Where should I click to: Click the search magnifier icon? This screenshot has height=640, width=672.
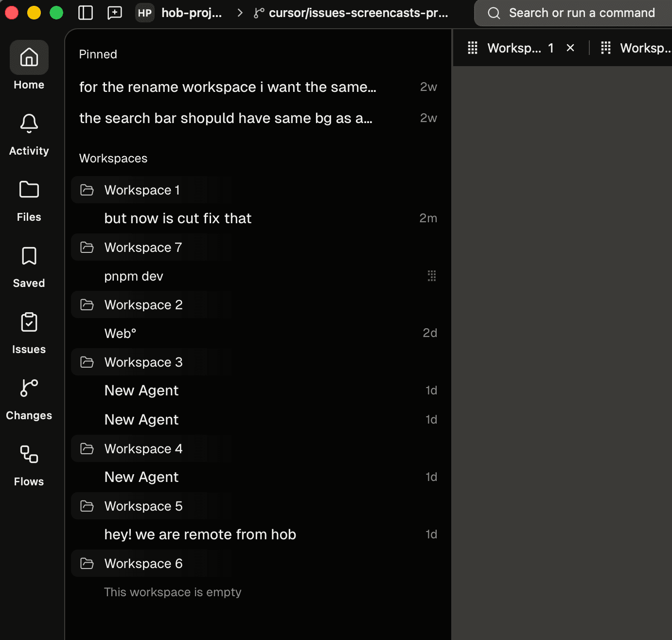coord(494,13)
